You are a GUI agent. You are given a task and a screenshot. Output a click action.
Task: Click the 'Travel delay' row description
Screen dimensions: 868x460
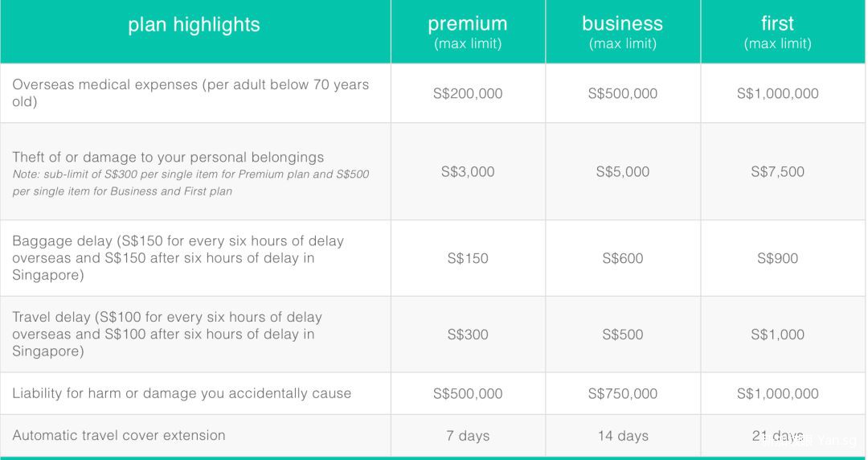click(167, 334)
